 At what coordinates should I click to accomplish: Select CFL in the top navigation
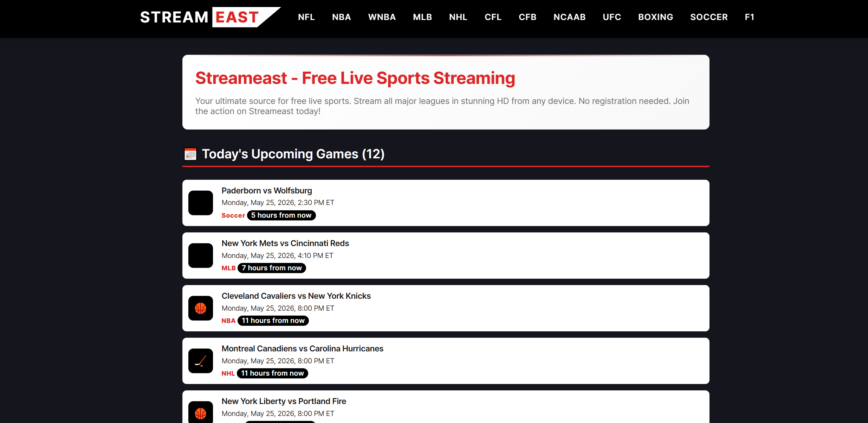tap(493, 17)
